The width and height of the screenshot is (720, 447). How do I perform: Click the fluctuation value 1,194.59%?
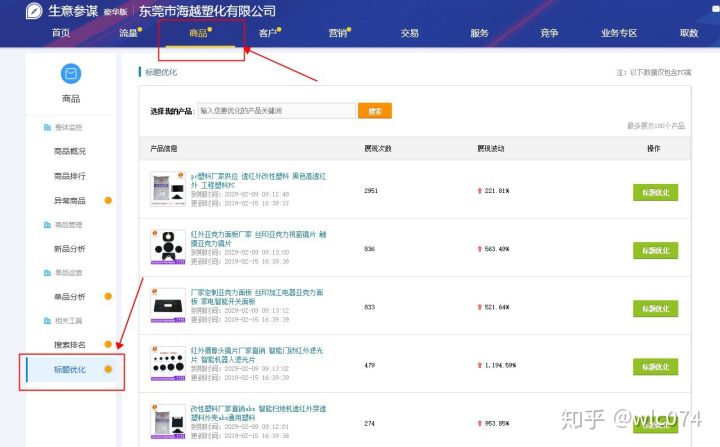(500, 365)
